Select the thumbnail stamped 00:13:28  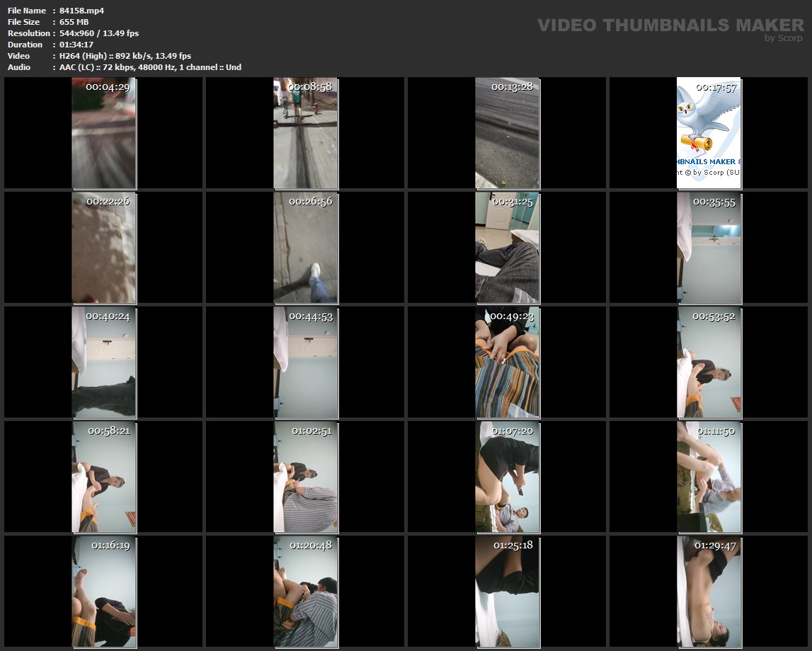[508, 133]
